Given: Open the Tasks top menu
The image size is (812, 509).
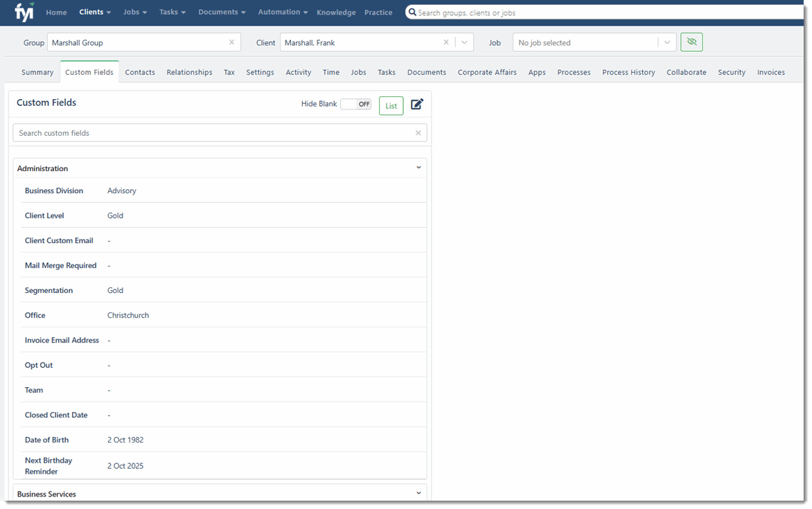Looking at the screenshot, I should coord(172,12).
